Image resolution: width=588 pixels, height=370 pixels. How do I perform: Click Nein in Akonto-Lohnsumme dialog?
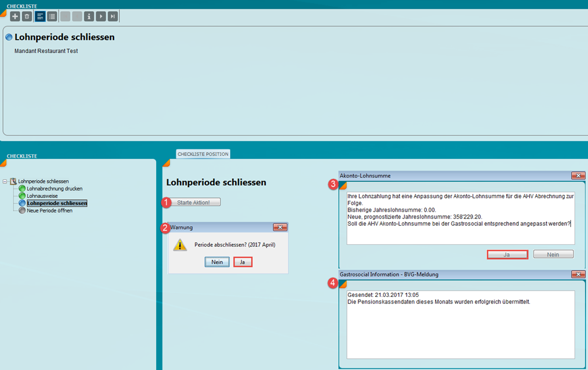[553, 255]
